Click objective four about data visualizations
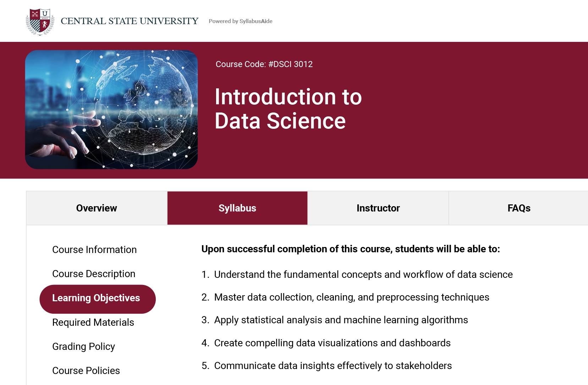588x385 pixels. click(332, 343)
